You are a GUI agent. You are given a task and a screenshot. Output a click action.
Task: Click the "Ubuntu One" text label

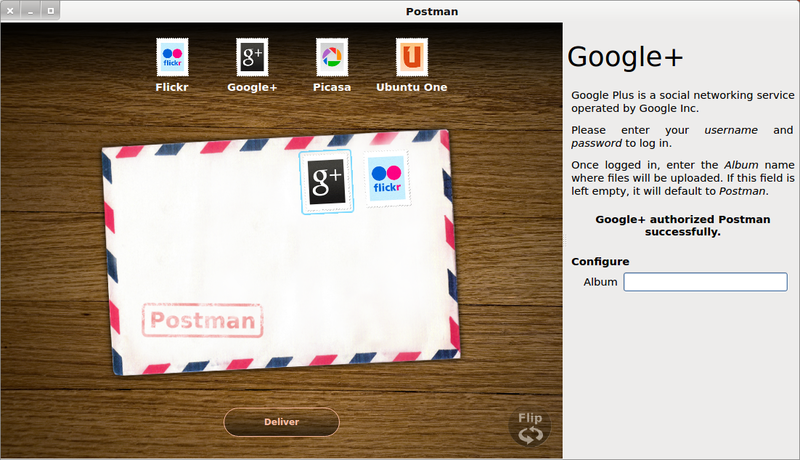pos(411,87)
